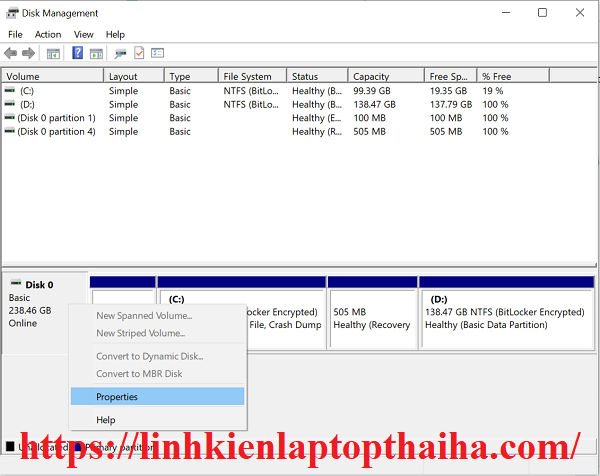Select the (Disk 0 partition 4) row
This screenshot has width=600, height=476.
click(56, 131)
